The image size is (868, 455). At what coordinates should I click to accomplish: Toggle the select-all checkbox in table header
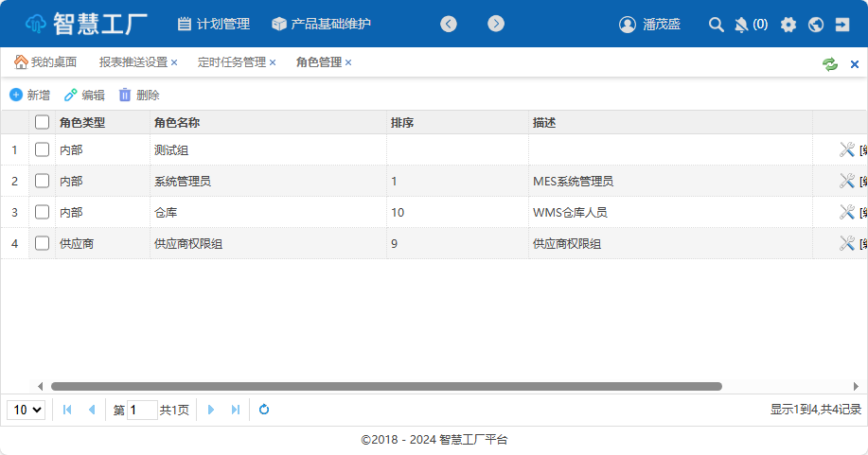click(x=42, y=122)
